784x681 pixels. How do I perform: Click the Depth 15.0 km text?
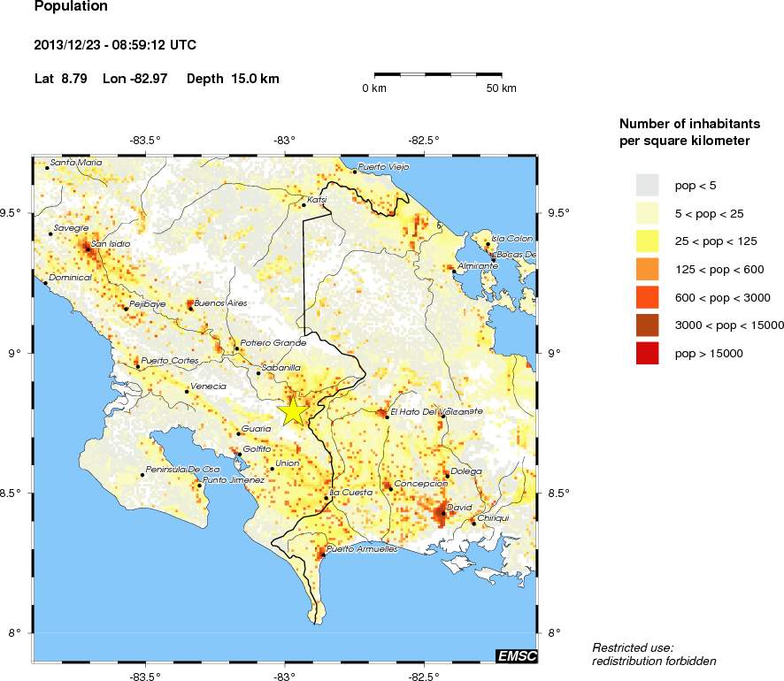coord(233,79)
